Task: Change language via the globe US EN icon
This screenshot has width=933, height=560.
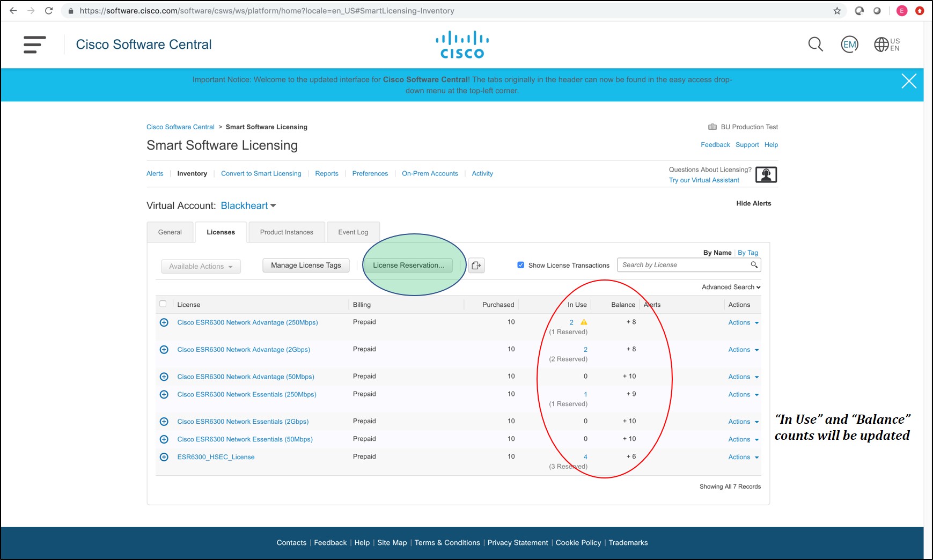Action: tap(887, 45)
